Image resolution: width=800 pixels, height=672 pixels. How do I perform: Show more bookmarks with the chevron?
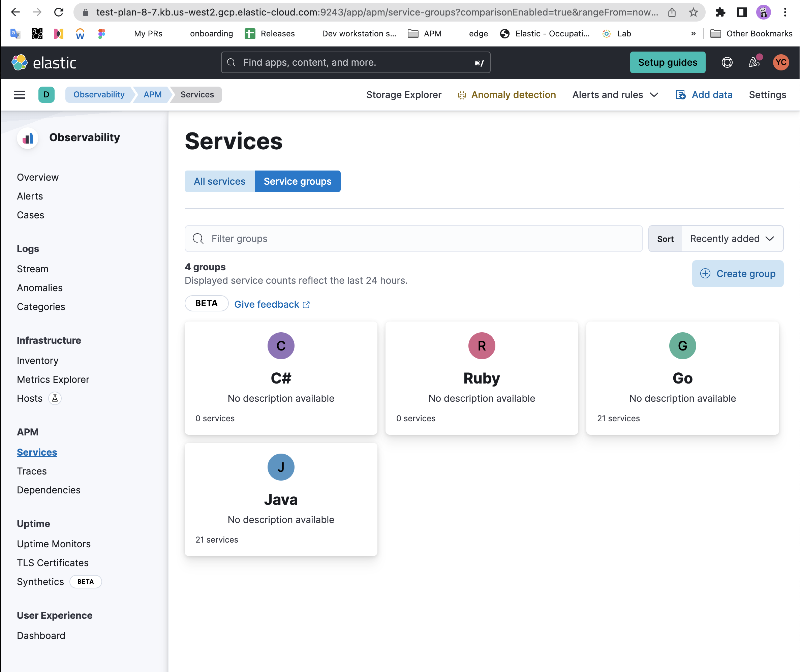[x=693, y=33]
